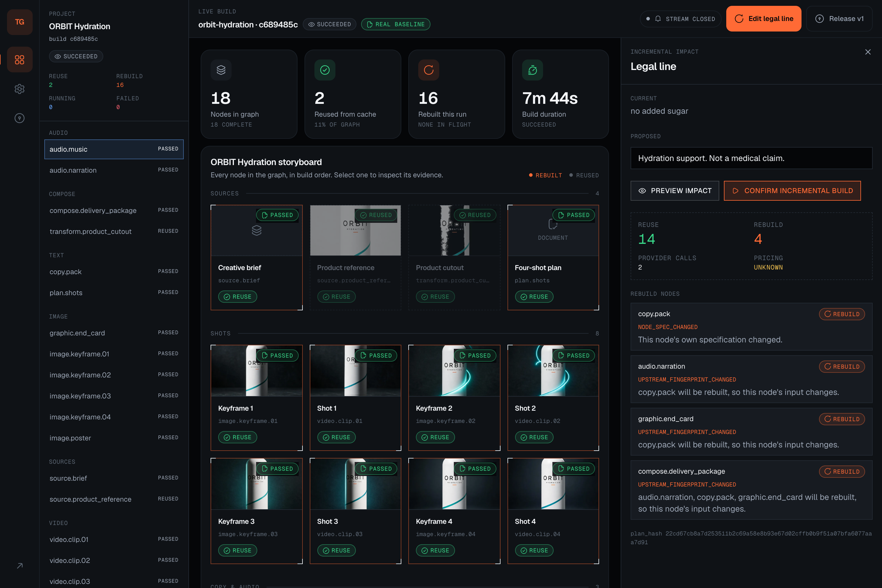
Task: Select image.poster in the node list
Action: [x=114, y=438]
